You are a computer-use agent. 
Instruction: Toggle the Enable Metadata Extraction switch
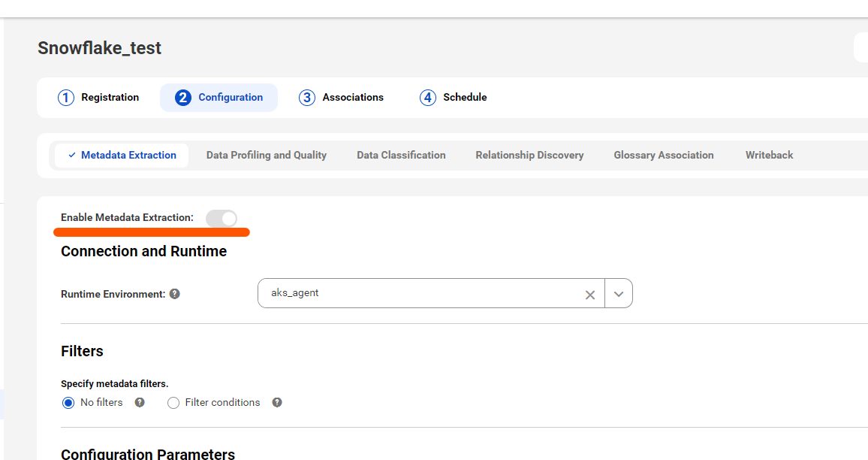(222, 219)
